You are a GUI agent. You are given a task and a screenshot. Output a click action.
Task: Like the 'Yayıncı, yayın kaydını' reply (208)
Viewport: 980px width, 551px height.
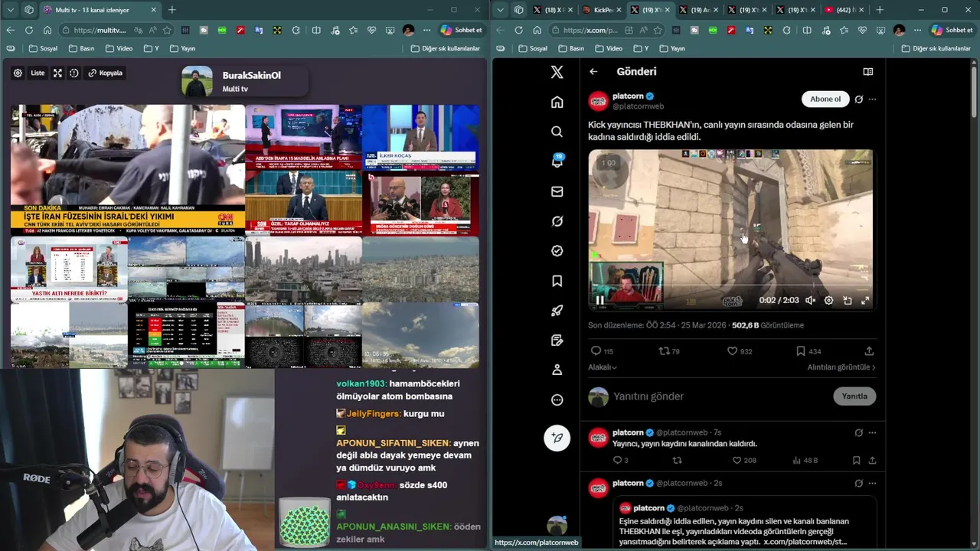pos(737,460)
